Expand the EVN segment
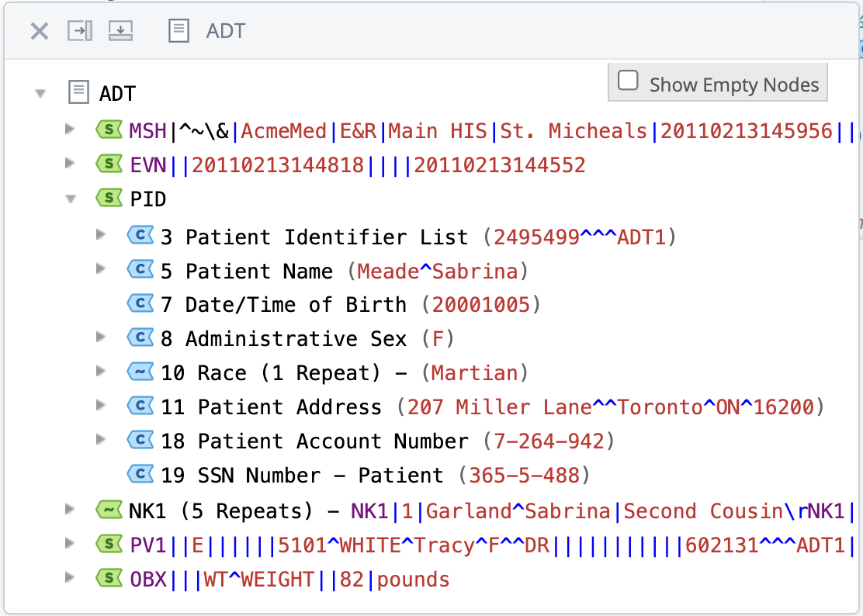The height and width of the screenshot is (616, 863). point(71,164)
